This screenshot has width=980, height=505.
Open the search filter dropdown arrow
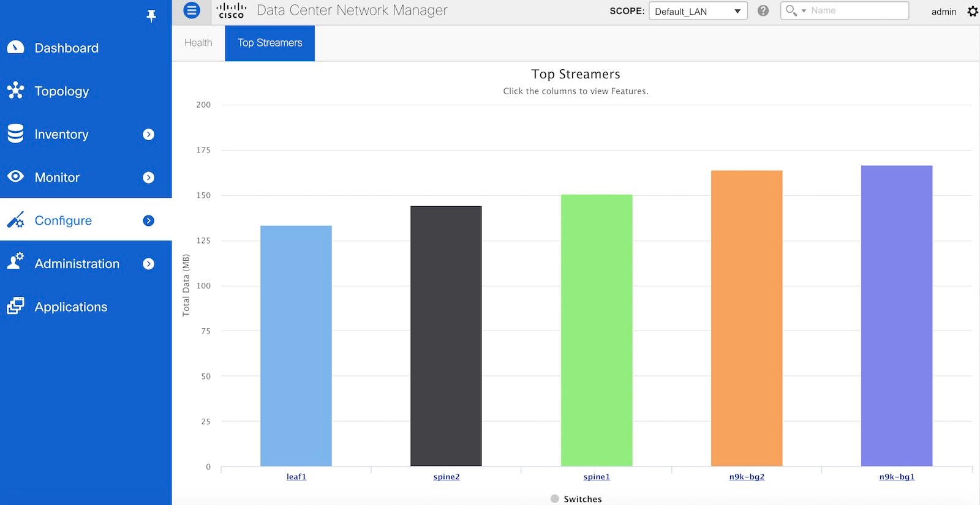coord(804,11)
